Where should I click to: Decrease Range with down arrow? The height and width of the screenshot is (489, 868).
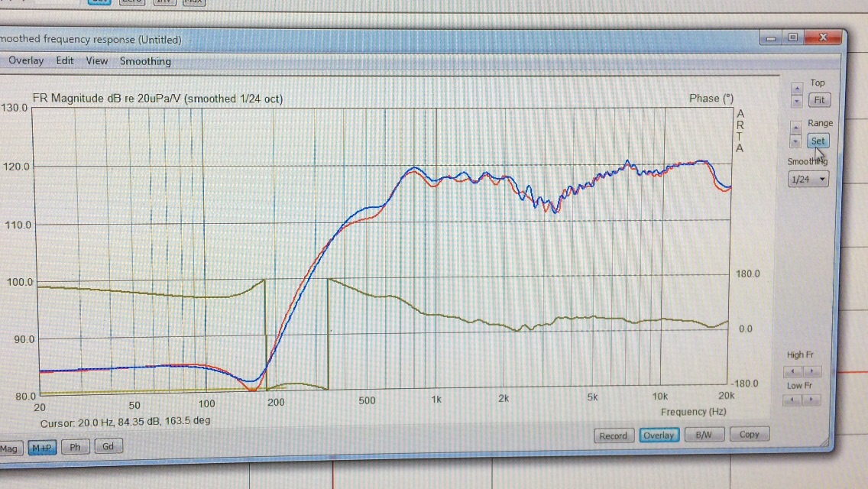795,142
